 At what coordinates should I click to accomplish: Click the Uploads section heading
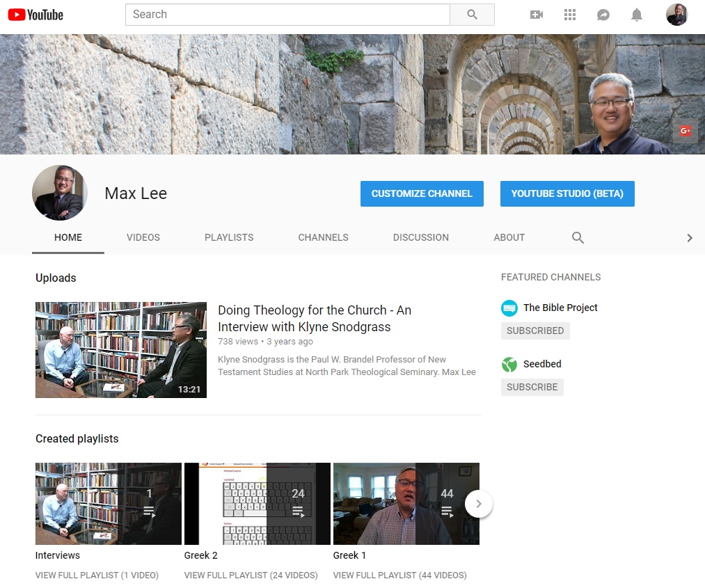tap(56, 278)
